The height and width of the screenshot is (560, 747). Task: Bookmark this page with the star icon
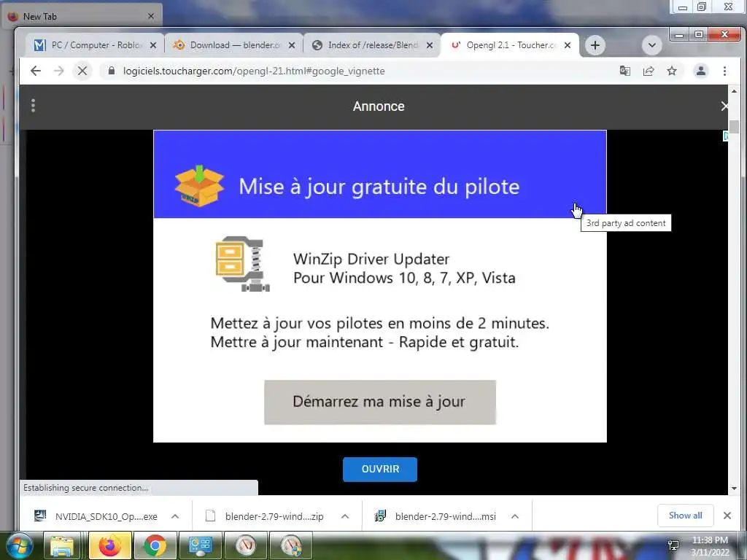click(x=672, y=71)
